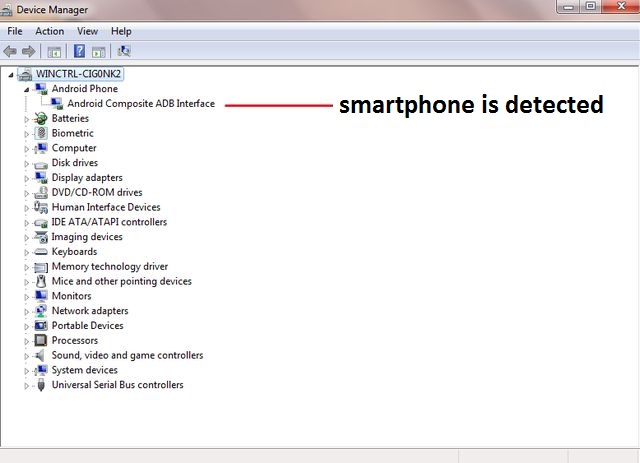Image resolution: width=640 pixels, height=463 pixels.
Task: Click the Biometric fingerprint icon
Action: tap(41, 133)
